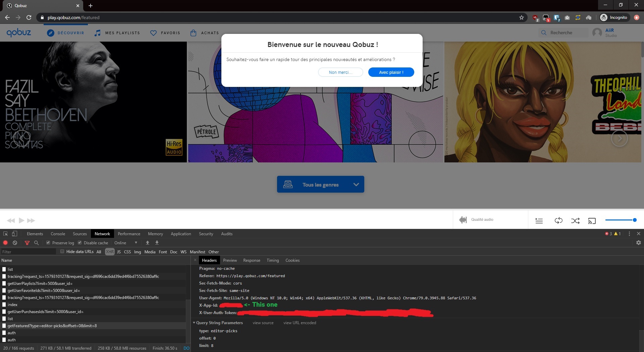Select the getFeatured network request
Image resolution: width=644 pixels, height=352 pixels.
52,325
